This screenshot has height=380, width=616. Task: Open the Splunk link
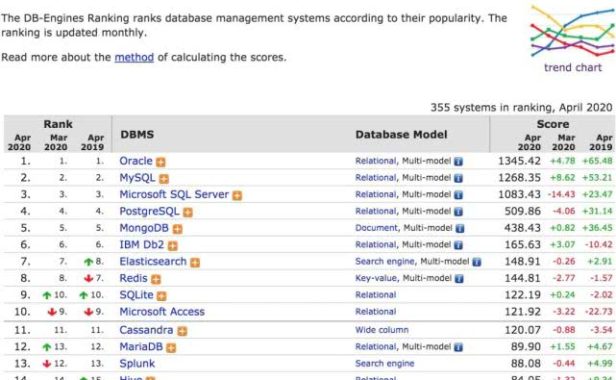click(x=137, y=363)
